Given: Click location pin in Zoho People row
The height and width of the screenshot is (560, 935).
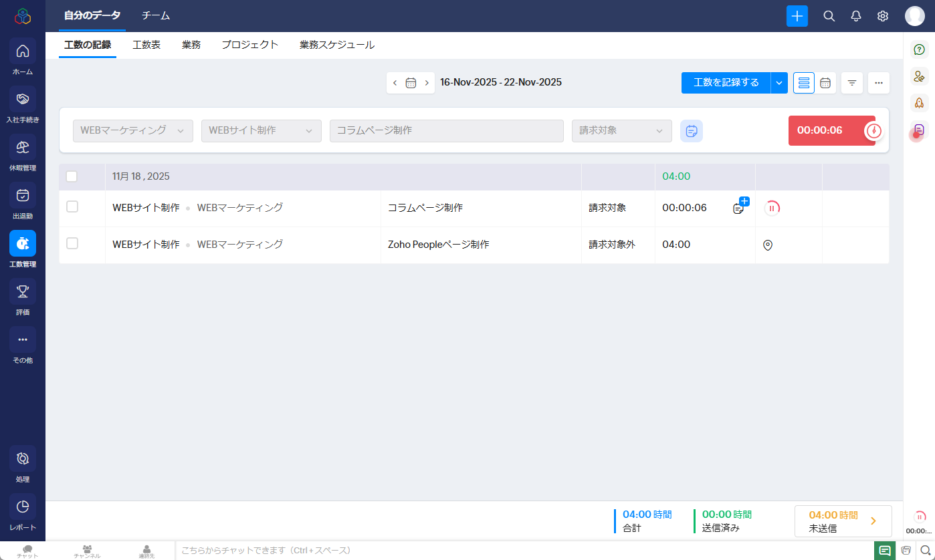Looking at the screenshot, I should click(x=767, y=245).
